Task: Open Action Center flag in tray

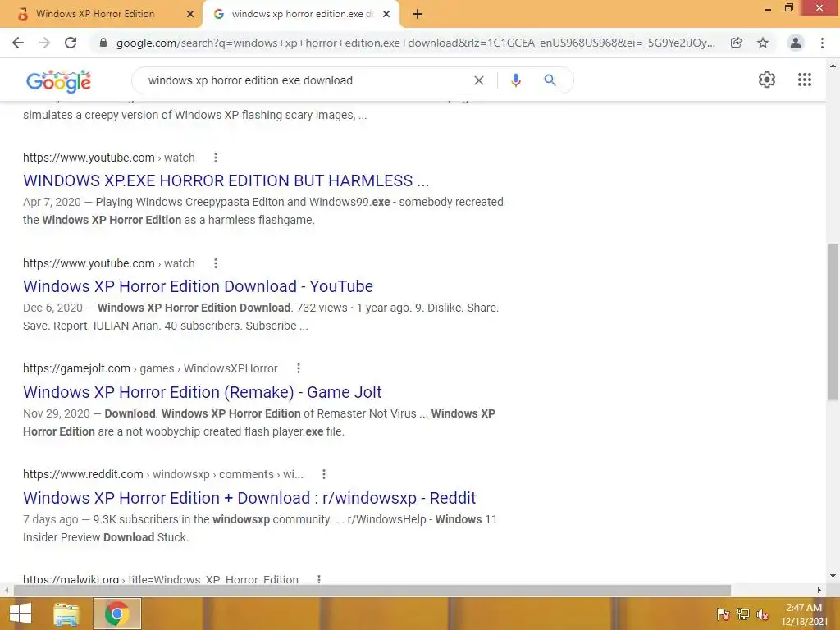Action: pos(724,614)
